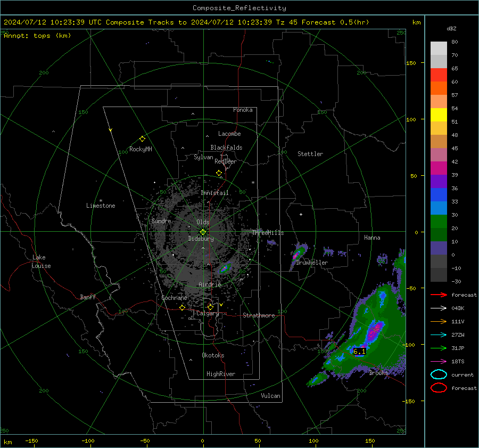Click the Sundre city label
Screen dimensions: 479x448
[161, 221]
